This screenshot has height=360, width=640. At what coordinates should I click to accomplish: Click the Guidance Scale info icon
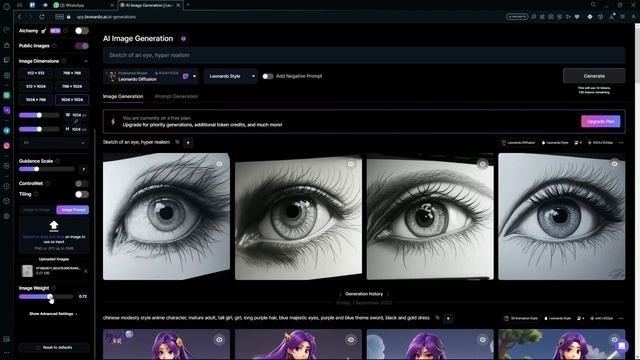(x=58, y=161)
